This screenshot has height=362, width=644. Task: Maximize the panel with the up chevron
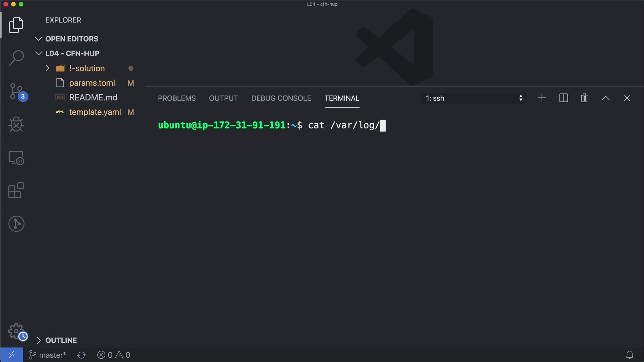point(605,98)
